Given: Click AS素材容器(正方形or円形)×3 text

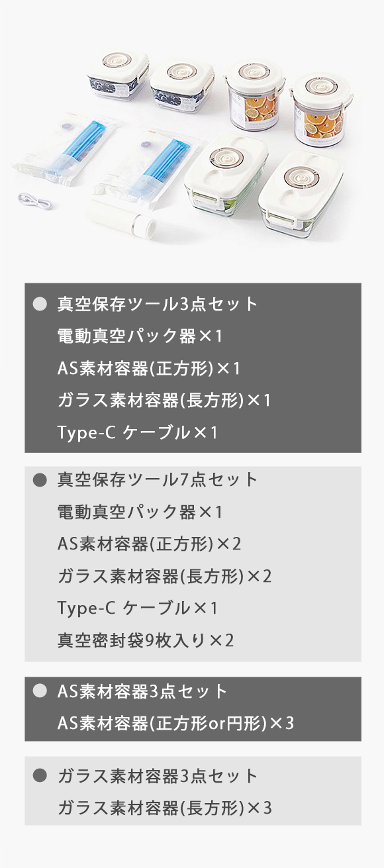Looking at the screenshot, I should point(175,723).
